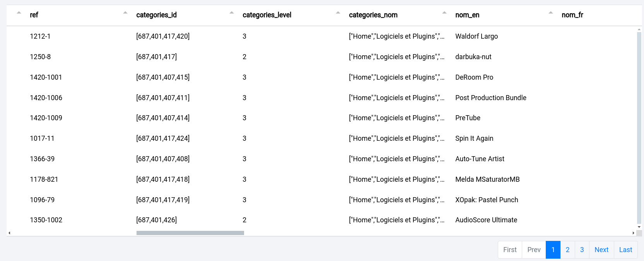Click the sort arrow in the nom_en column

click(x=444, y=13)
